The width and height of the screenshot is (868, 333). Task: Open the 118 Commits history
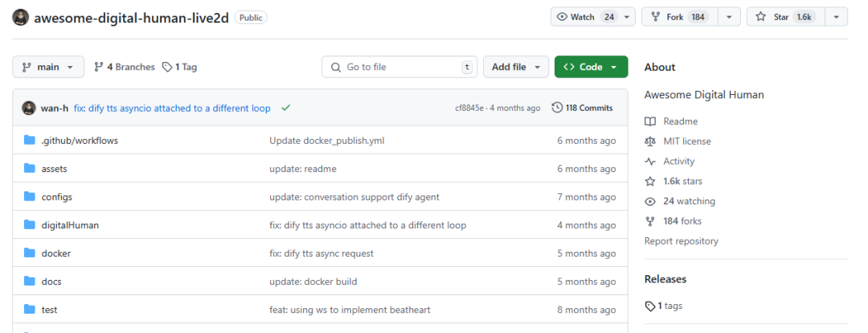582,108
